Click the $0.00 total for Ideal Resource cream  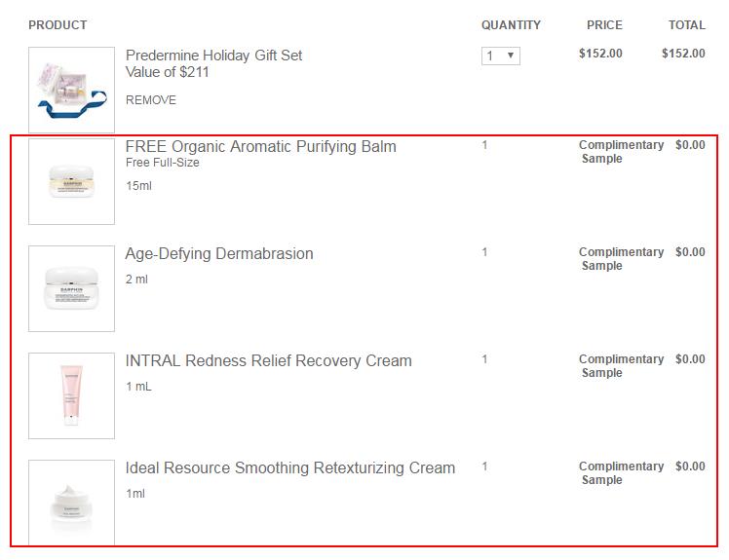click(690, 467)
